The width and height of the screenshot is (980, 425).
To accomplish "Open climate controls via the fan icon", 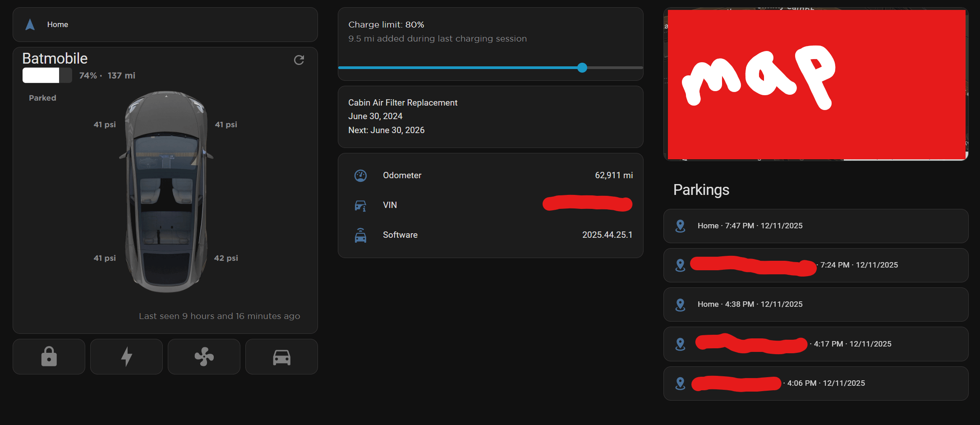I will 204,356.
